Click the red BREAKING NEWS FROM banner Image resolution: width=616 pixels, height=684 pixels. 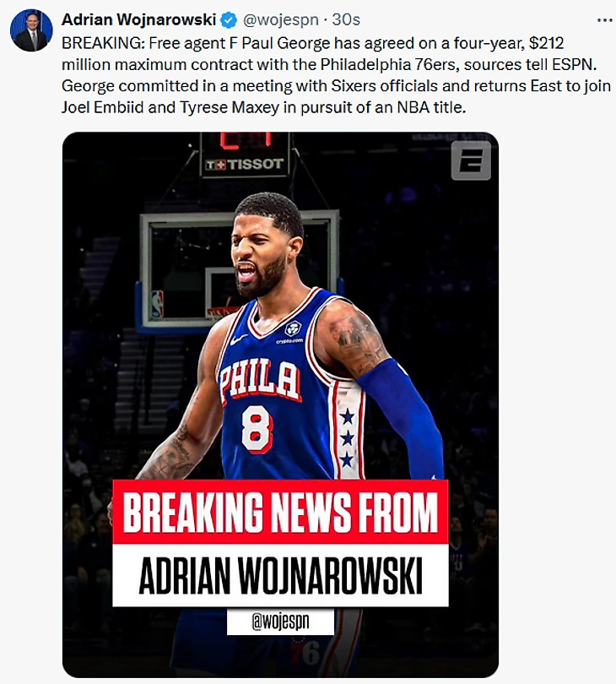[x=280, y=512]
